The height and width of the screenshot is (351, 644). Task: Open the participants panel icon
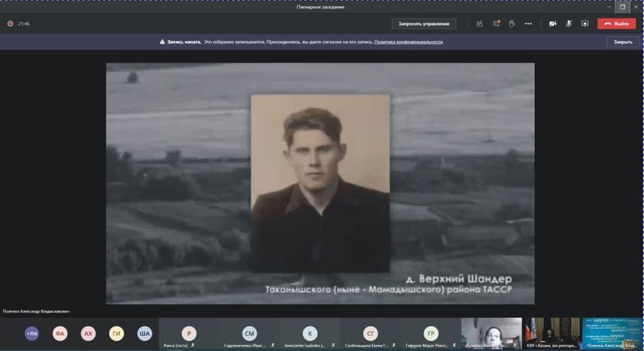(480, 24)
